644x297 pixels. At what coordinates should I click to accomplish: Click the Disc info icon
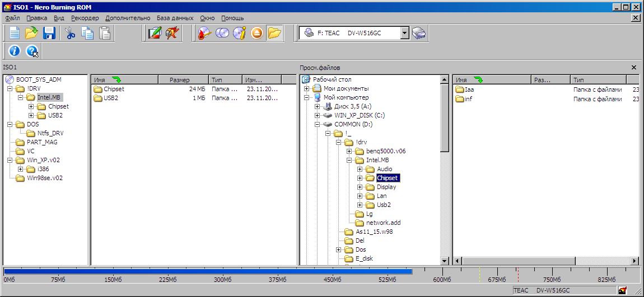pyautogui.click(x=240, y=33)
